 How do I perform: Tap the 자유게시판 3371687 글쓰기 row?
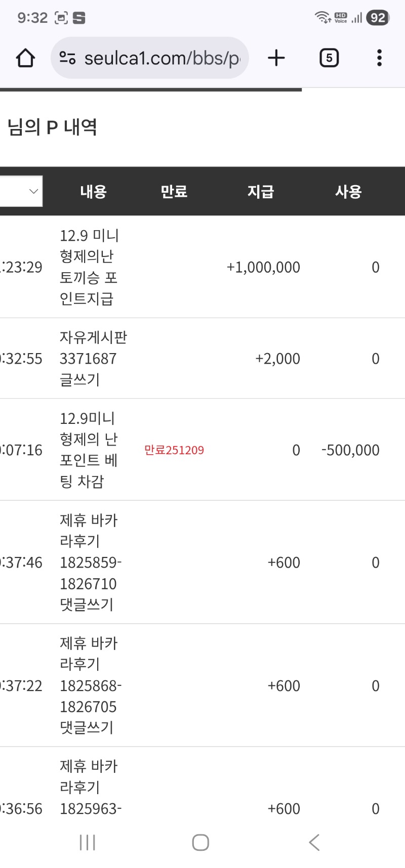[x=202, y=359]
